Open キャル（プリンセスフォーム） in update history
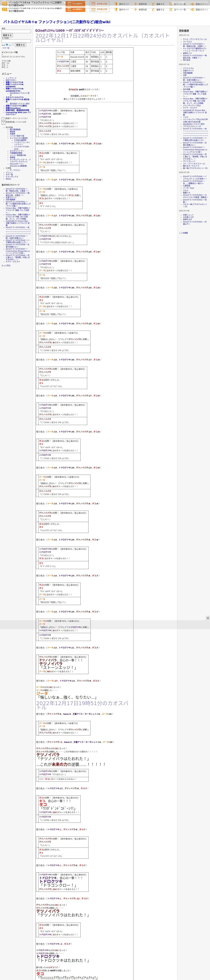The height and width of the screenshot is (980, 210). click(x=195, y=39)
